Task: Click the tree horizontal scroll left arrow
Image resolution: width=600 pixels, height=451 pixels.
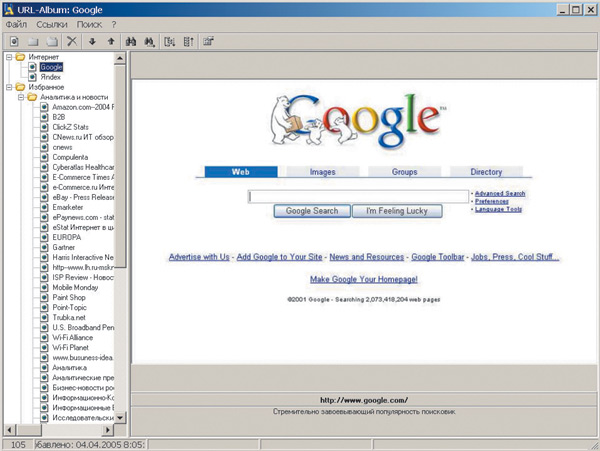Action: coord(10,430)
